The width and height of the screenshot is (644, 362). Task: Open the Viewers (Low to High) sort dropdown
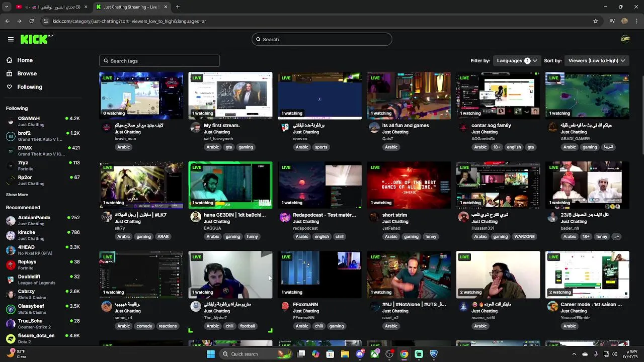pyautogui.click(x=596, y=61)
